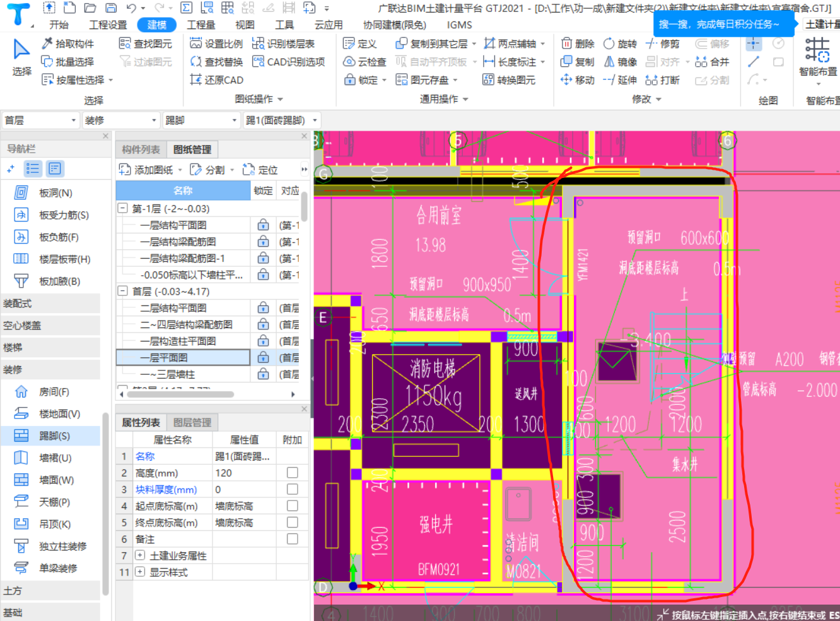Toggle lock icon for 一层构造柱平面图
The width and height of the screenshot is (840, 621).
[x=263, y=341]
